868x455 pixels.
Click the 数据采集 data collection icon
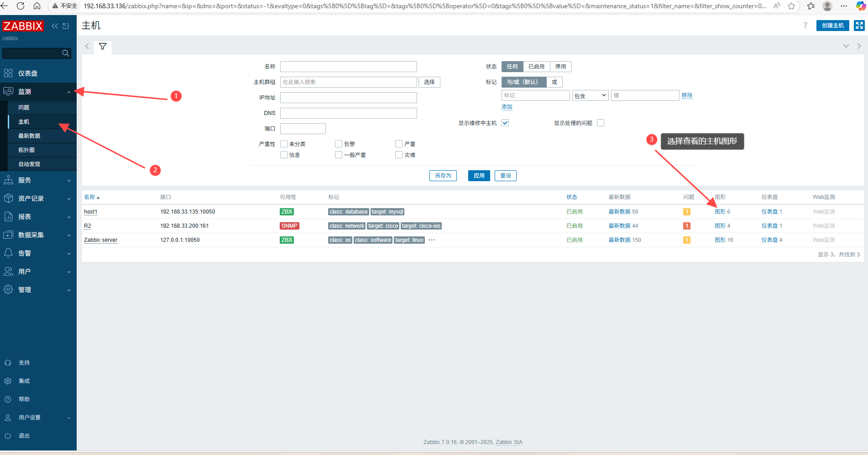click(x=8, y=235)
